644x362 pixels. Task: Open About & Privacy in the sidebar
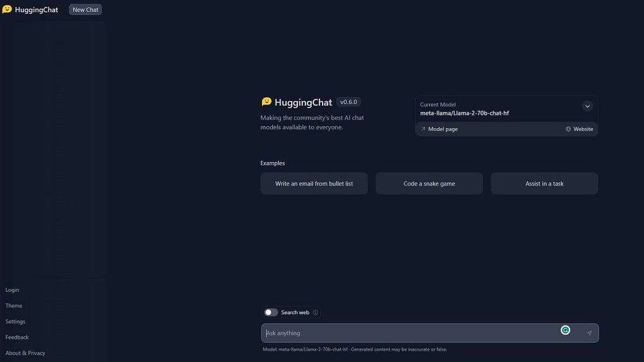click(x=25, y=353)
